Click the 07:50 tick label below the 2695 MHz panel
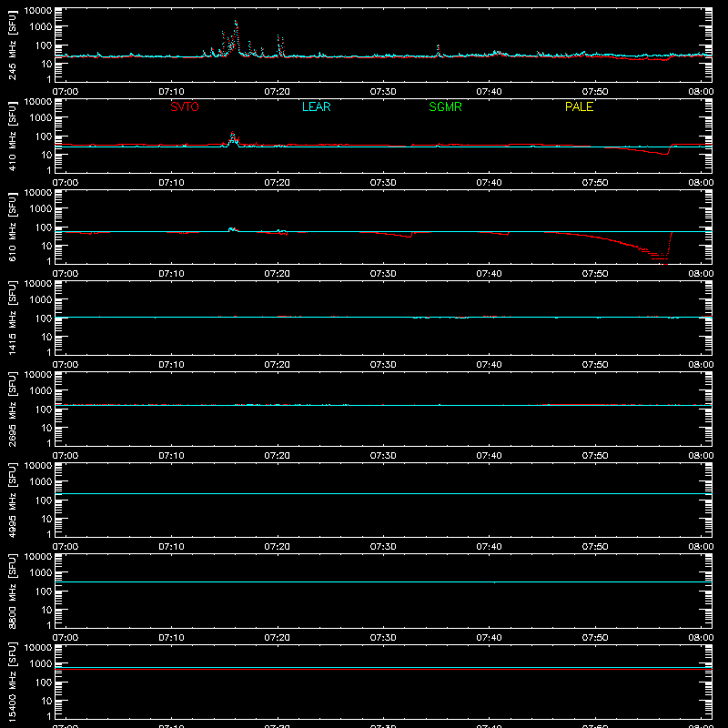This screenshot has height=728, width=728. pyautogui.click(x=595, y=456)
